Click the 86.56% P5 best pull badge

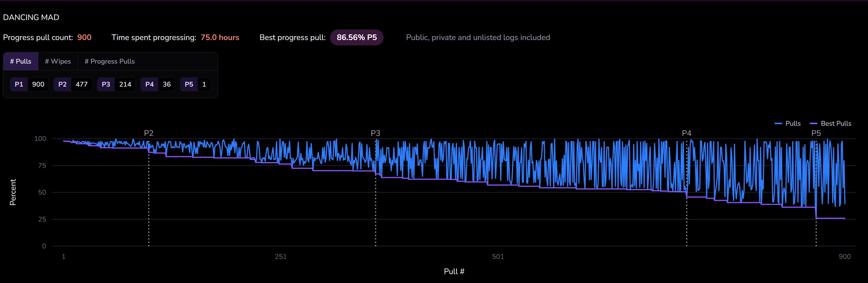357,37
